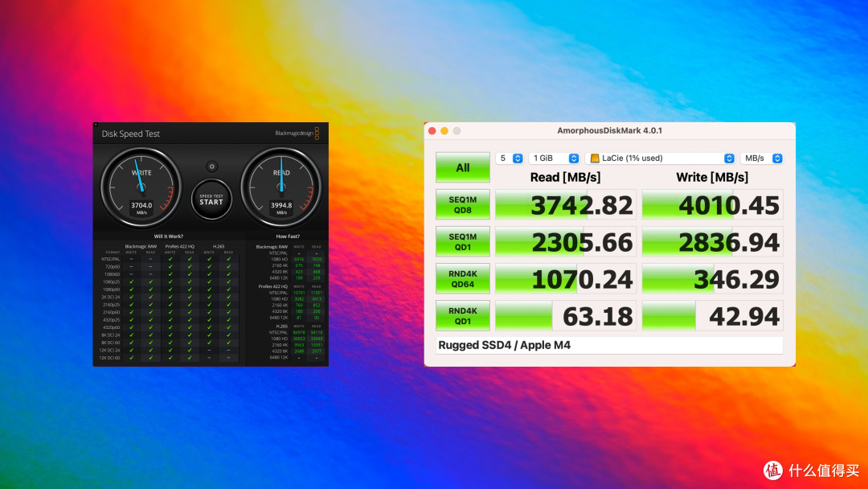
Task: Run the RND4K QD64 test
Action: coord(463,278)
